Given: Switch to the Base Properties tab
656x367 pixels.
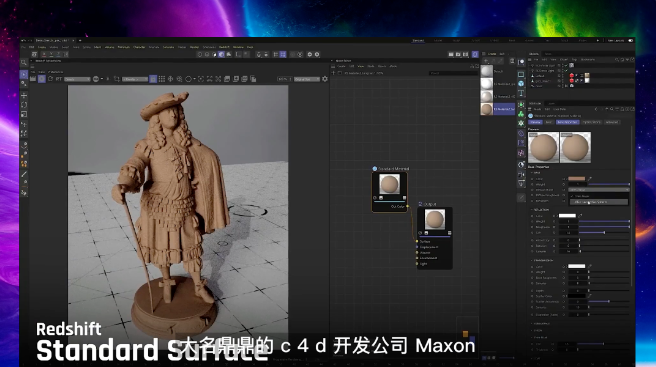Looking at the screenshot, I should (567, 122).
